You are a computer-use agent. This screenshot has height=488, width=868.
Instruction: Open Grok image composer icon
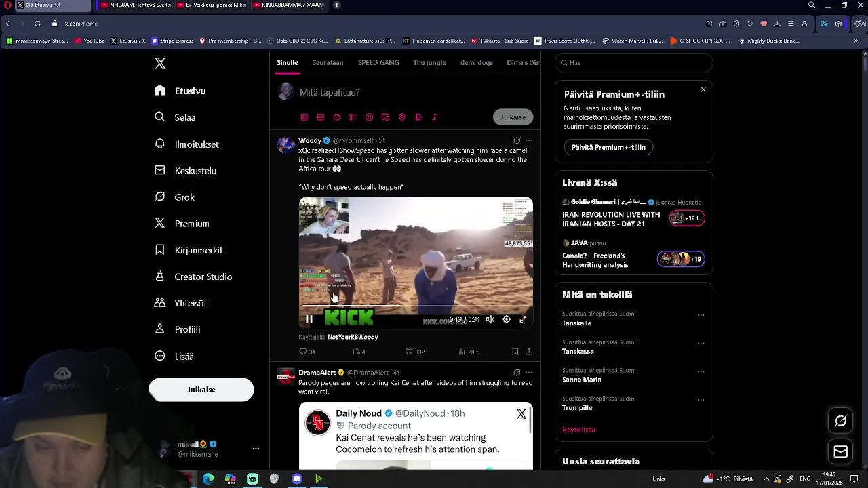coord(337,117)
